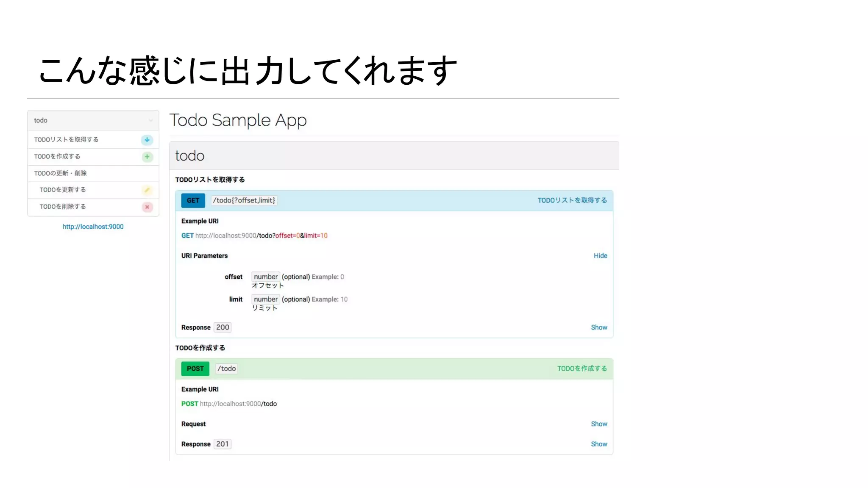
Task: Click the blue download arrow icon beside TODOリストを取得する
Action: [147, 140]
